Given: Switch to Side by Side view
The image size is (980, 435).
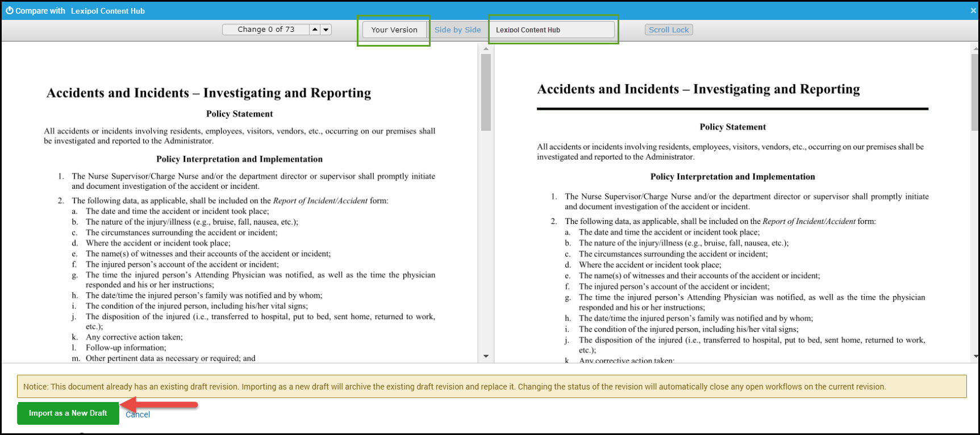Looking at the screenshot, I should click(457, 30).
